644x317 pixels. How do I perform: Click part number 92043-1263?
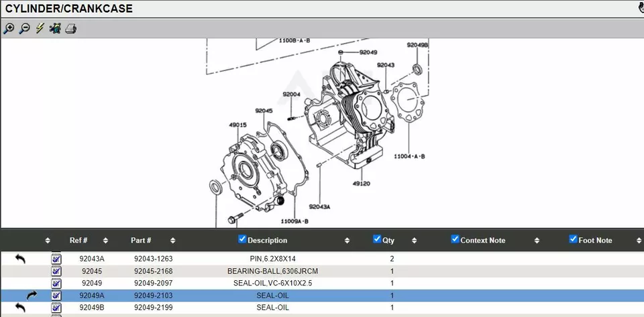(x=153, y=259)
